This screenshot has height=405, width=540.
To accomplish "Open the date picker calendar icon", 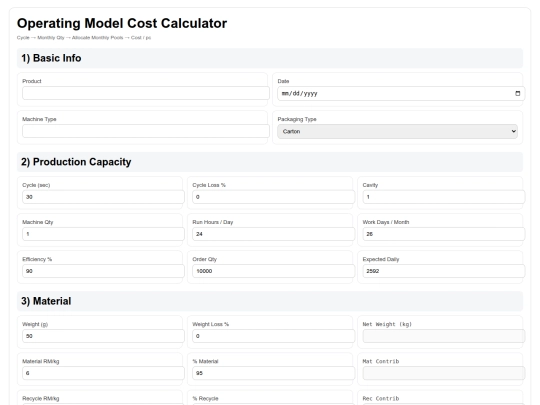I will (517, 93).
